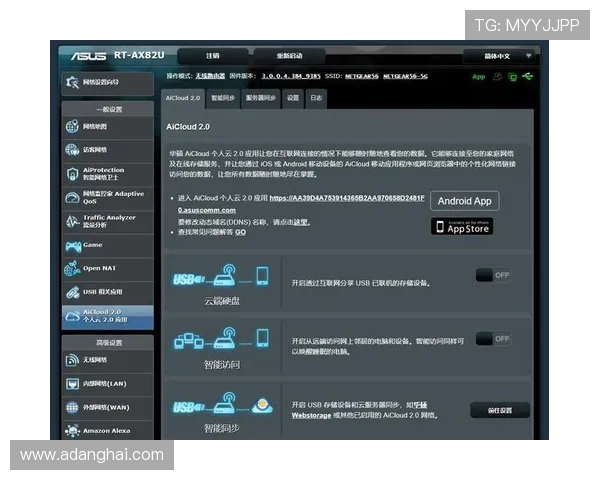Click the users status icon

(x=497, y=77)
